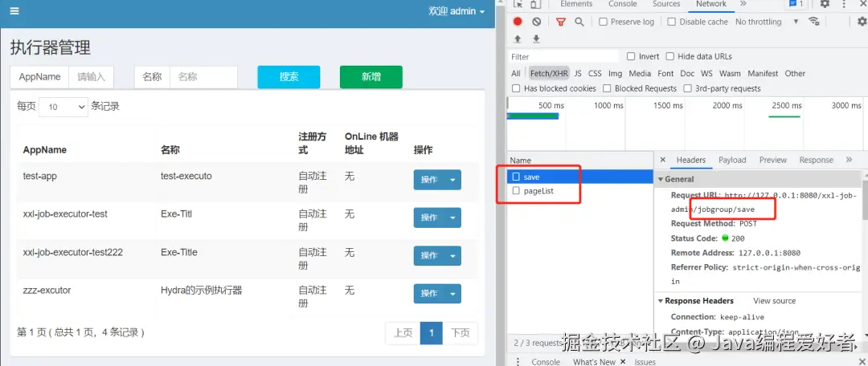Image resolution: width=868 pixels, height=366 pixels.
Task: Check the Invert filter checkbox
Action: [631, 56]
